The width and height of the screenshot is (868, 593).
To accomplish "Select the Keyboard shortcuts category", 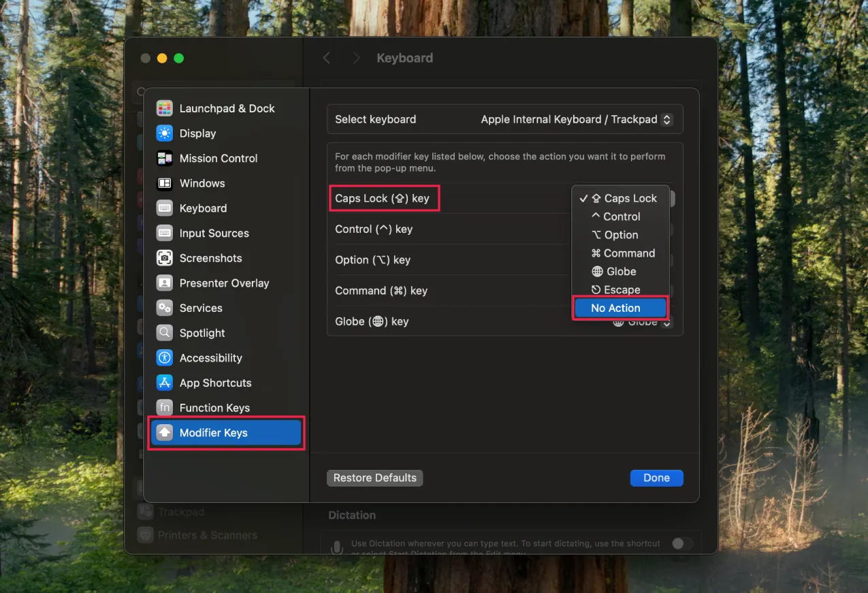I will click(226, 208).
